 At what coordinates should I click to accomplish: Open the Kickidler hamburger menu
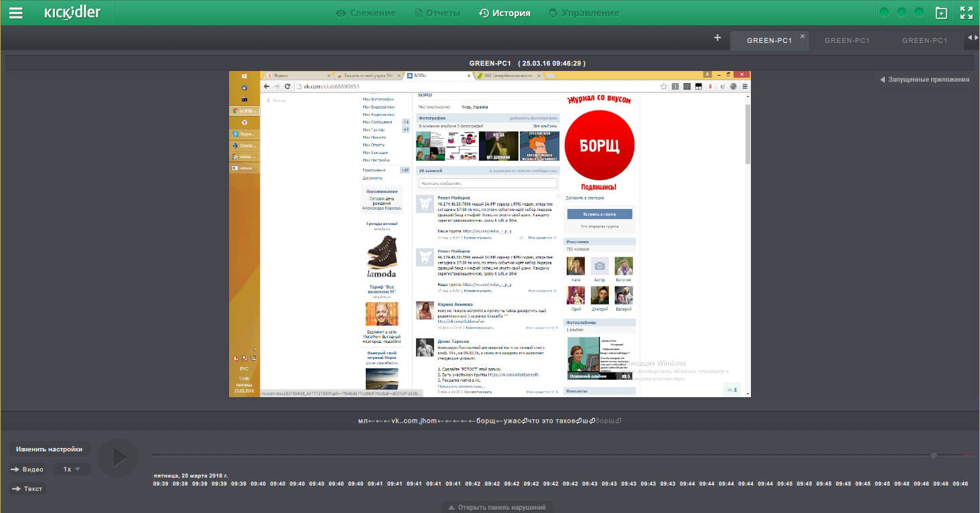click(x=15, y=13)
